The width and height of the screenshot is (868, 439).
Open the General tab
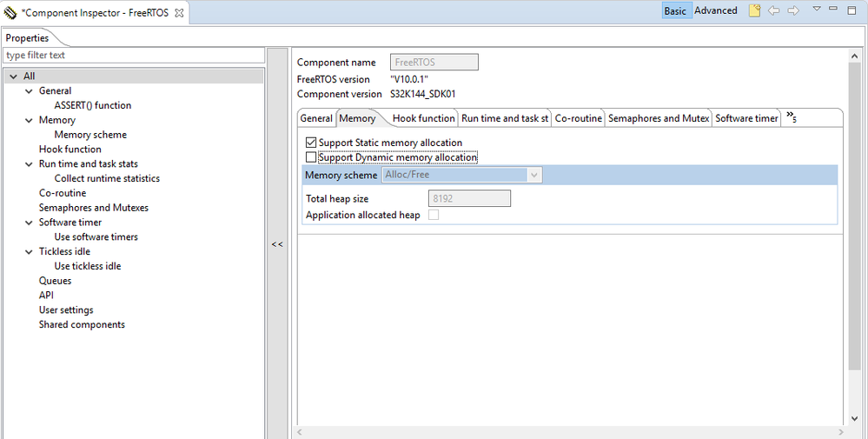[316, 118]
